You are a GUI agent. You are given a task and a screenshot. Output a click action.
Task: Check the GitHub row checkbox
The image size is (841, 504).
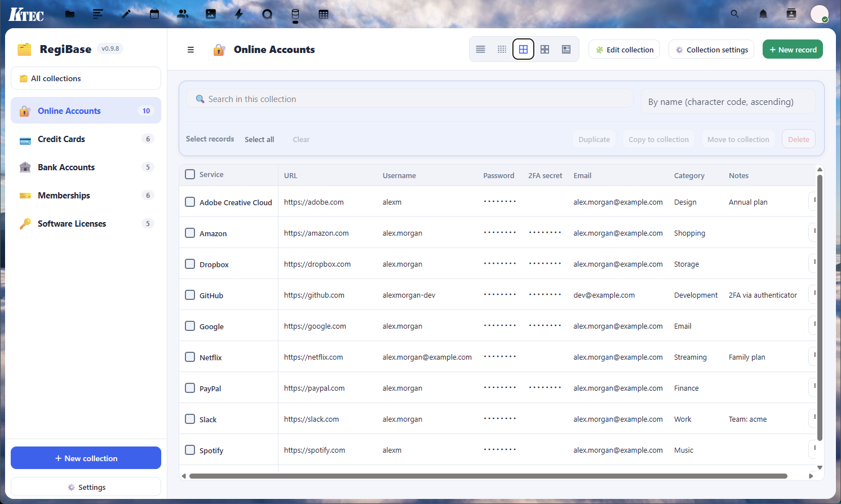(190, 295)
